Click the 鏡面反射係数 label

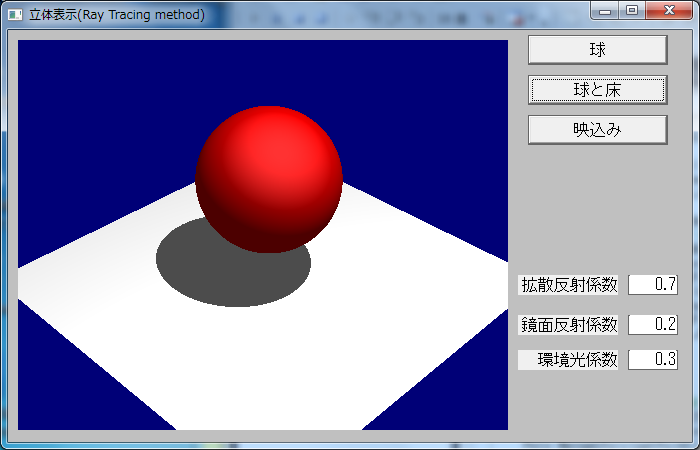click(568, 324)
